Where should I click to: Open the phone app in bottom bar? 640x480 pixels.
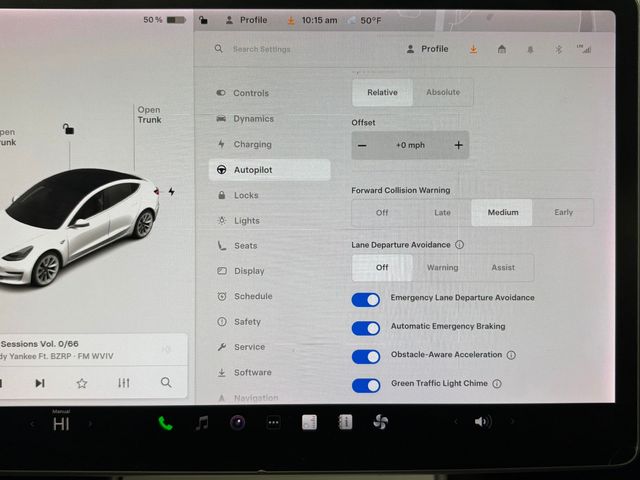pyautogui.click(x=165, y=423)
